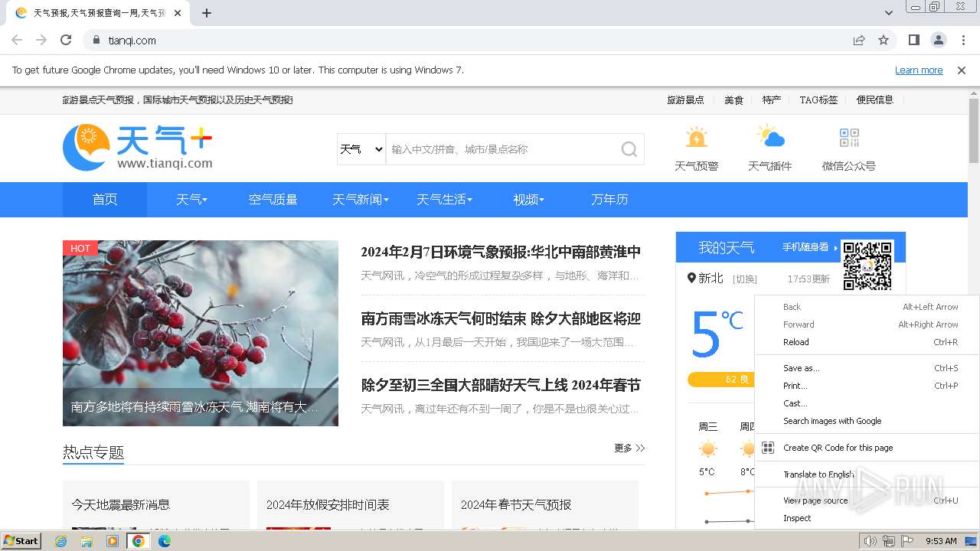Open the Chrome three-dot menu
Screen dimensions: 980x551
[x=963, y=40]
